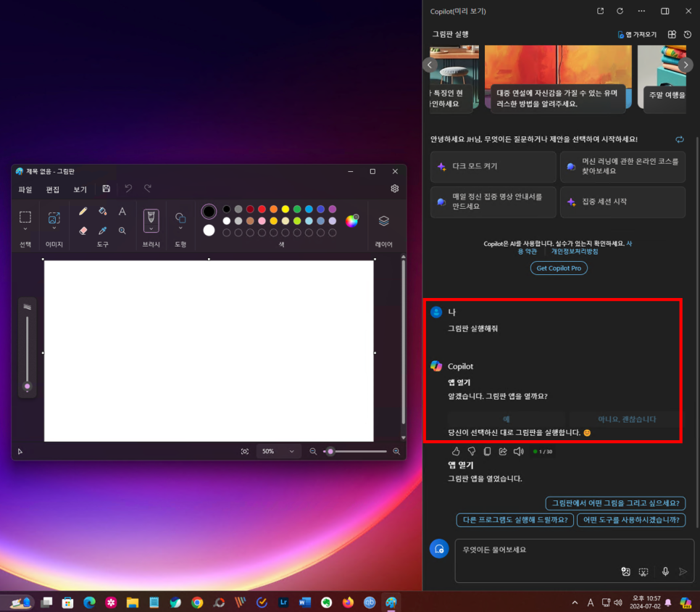Viewport: 700px width, 612px height.
Task: Click the add image icon in chat box
Action: pos(626,572)
